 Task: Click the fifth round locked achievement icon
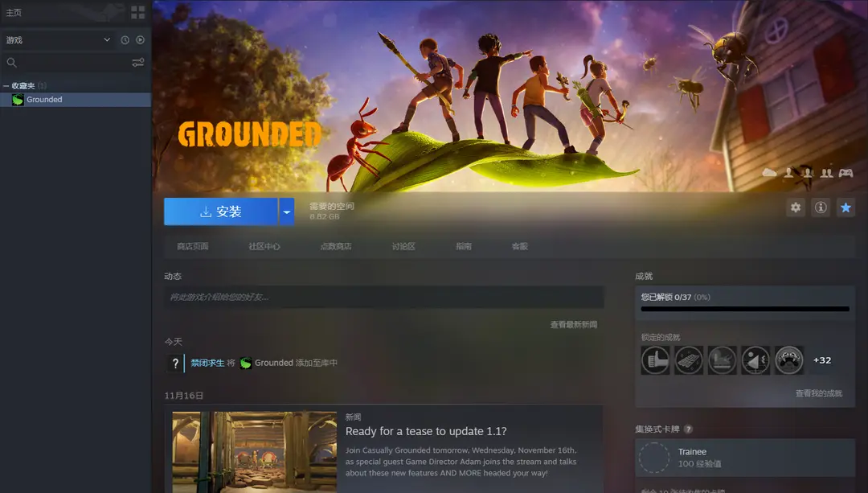(789, 360)
